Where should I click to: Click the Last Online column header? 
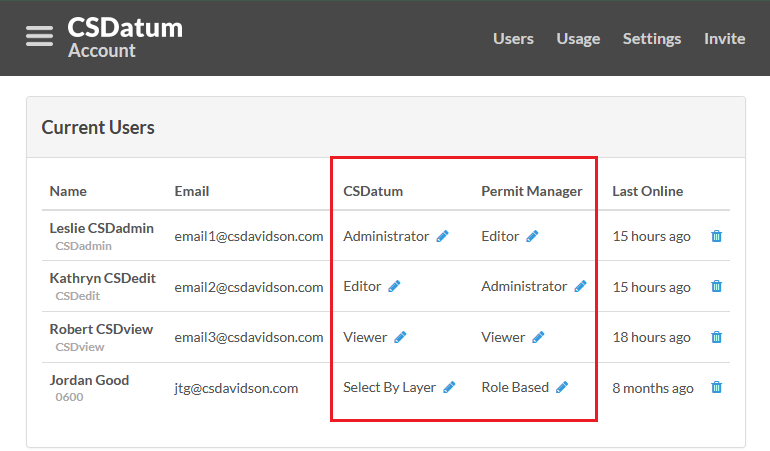[x=647, y=191]
